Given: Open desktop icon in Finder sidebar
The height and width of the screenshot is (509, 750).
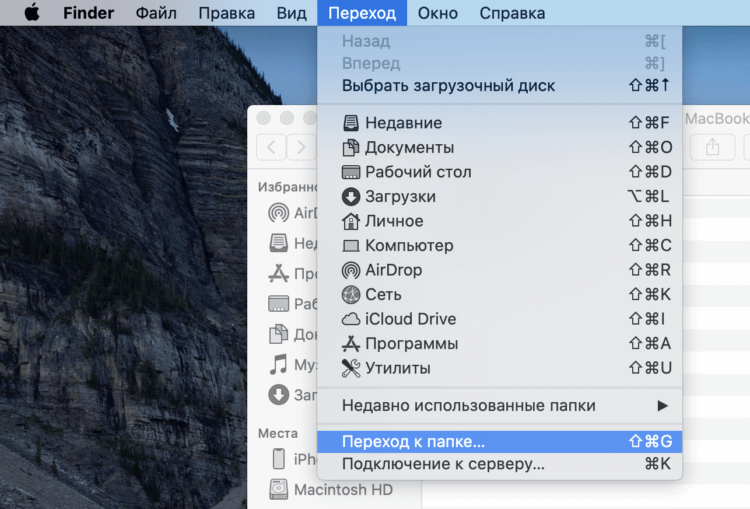Looking at the screenshot, I should 278,304.
